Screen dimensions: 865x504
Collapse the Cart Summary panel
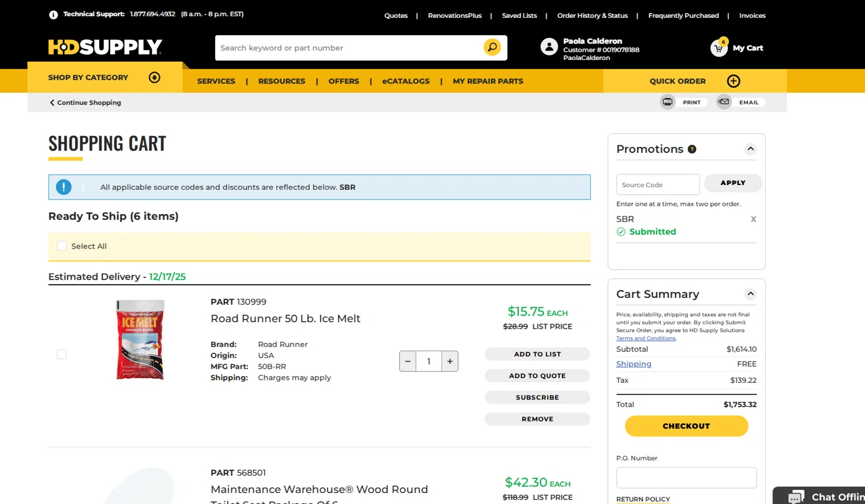tap(750, 294)
